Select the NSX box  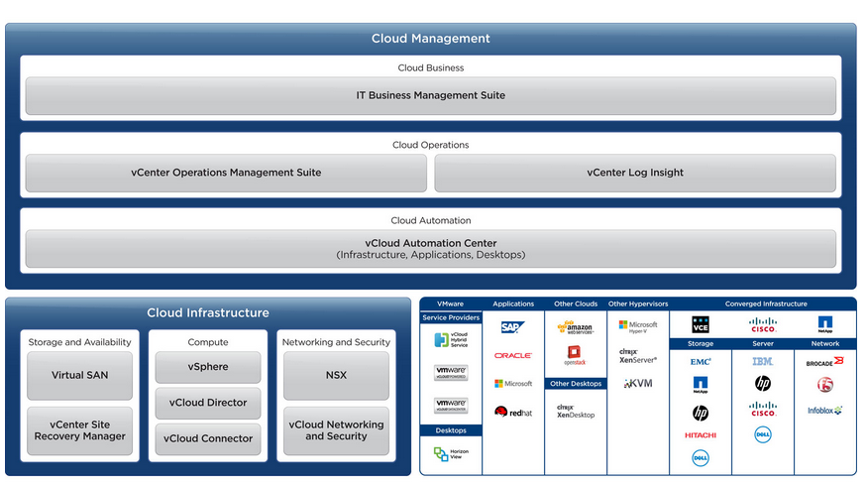pyautogui.click(x=336, y=375)
